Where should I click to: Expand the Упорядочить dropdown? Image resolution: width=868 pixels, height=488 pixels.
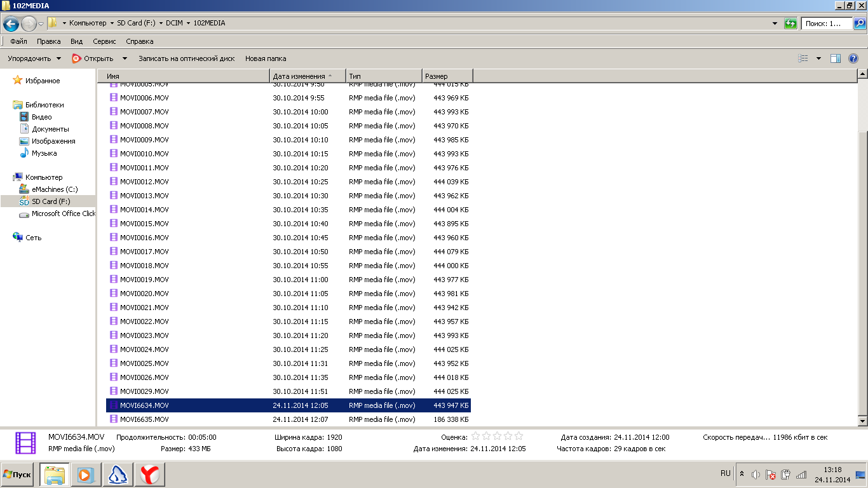pos(34,58)
